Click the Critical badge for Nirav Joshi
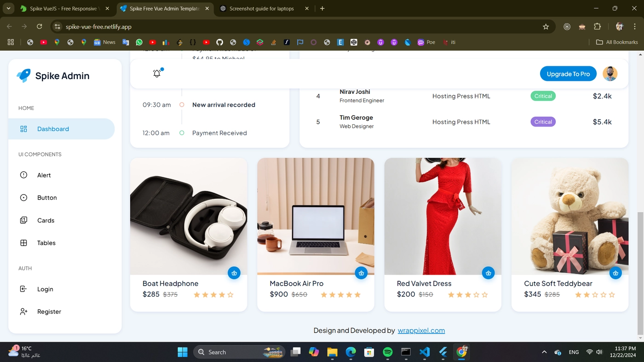The height and width of the screenshot is (362, 644). click(x=543, y=96)
